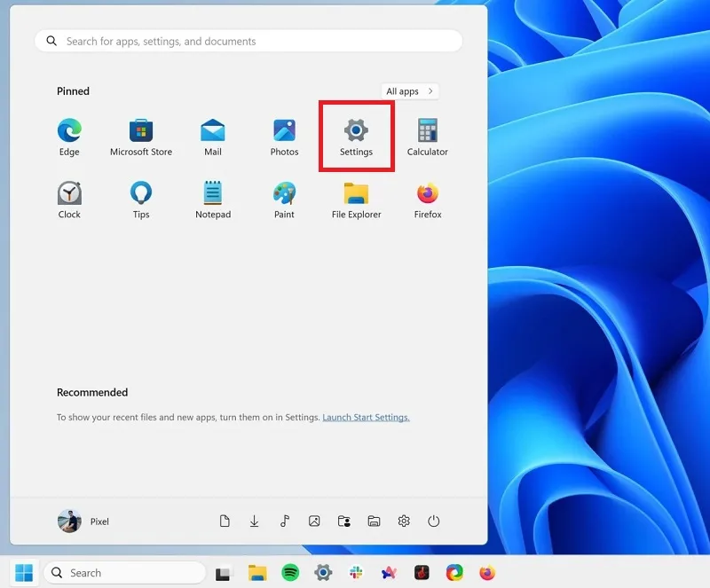Open the Clock app
The height and width of the screenshot is (588, 710).
point(69,200)
